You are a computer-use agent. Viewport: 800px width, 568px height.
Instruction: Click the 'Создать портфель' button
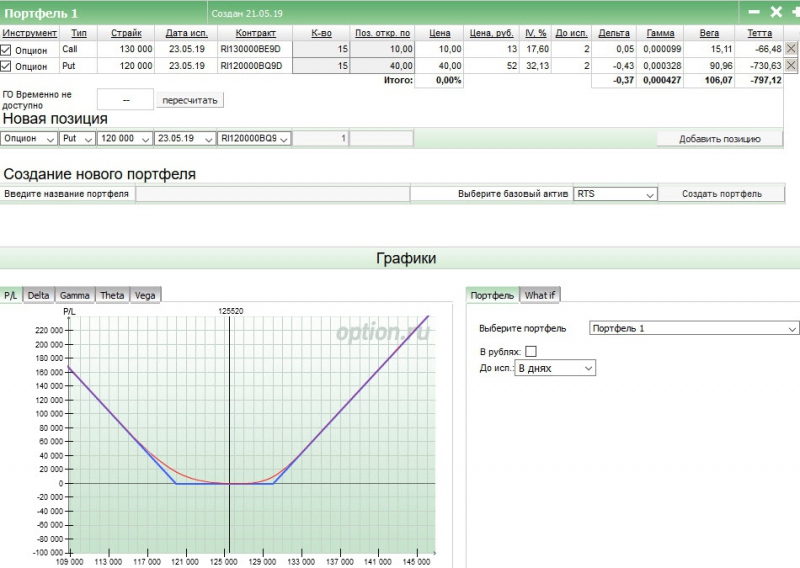722,194
